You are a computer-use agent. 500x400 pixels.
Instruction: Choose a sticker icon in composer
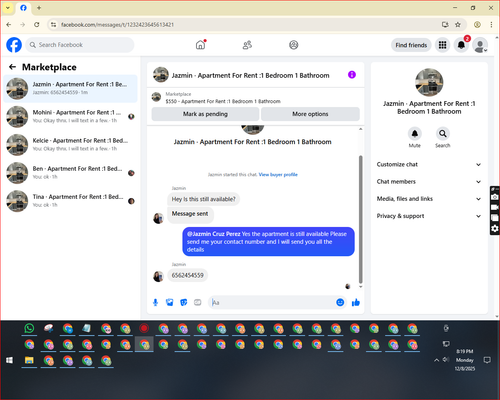(x=184, y=302)
